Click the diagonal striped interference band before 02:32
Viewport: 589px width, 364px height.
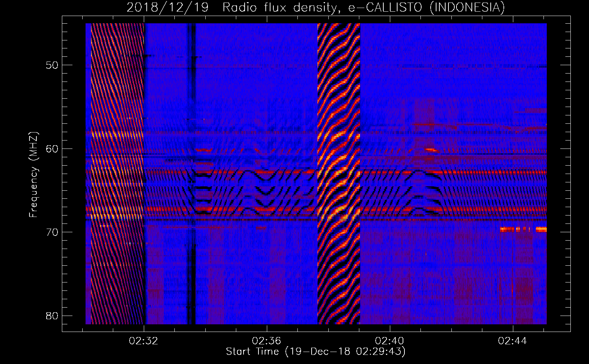[x=118, y=174]
